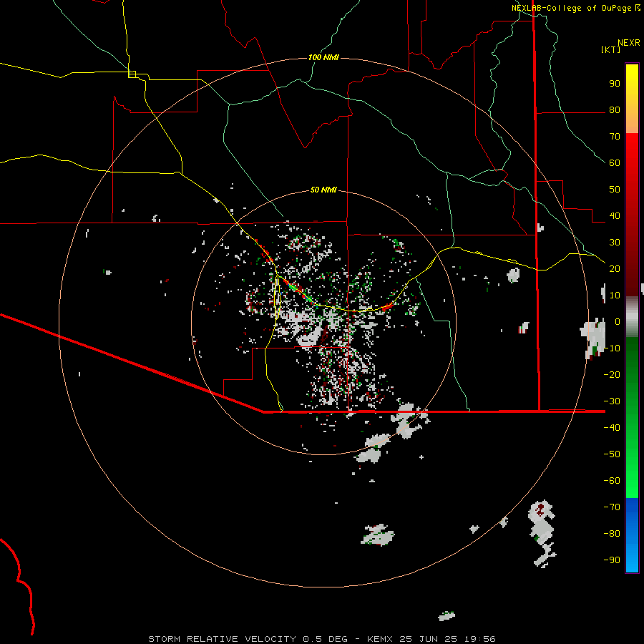Select the 100 NMI range ring label
Image resolution: width=644 pixels, height=644 pixels.
click(x=323, y=57)
